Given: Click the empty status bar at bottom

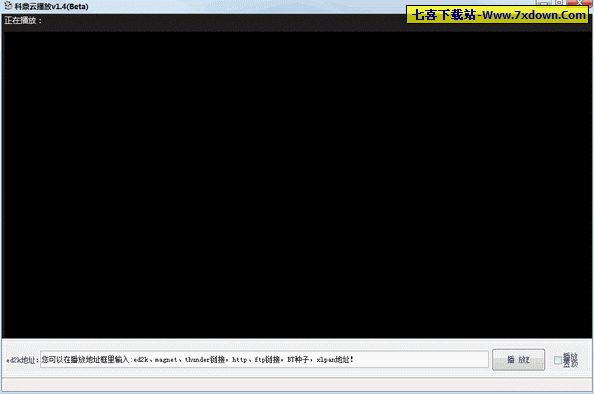Looking at the screenshot, I should (297, 384).
